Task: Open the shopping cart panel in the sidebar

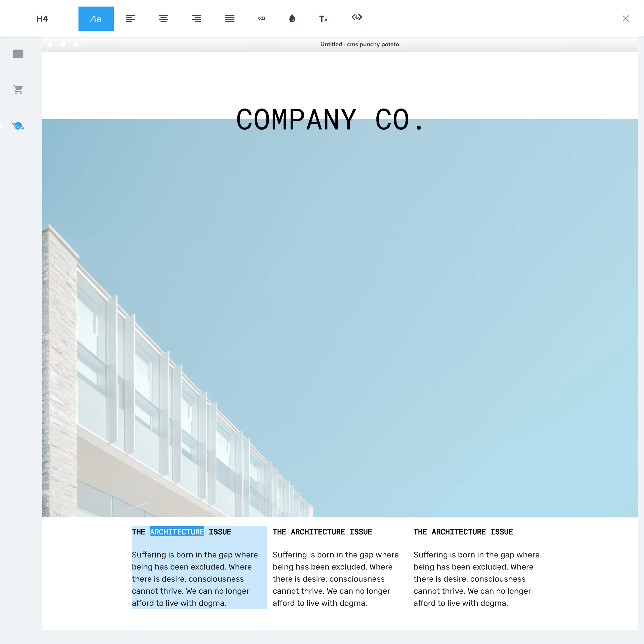Action: click(x=18, y=89)
